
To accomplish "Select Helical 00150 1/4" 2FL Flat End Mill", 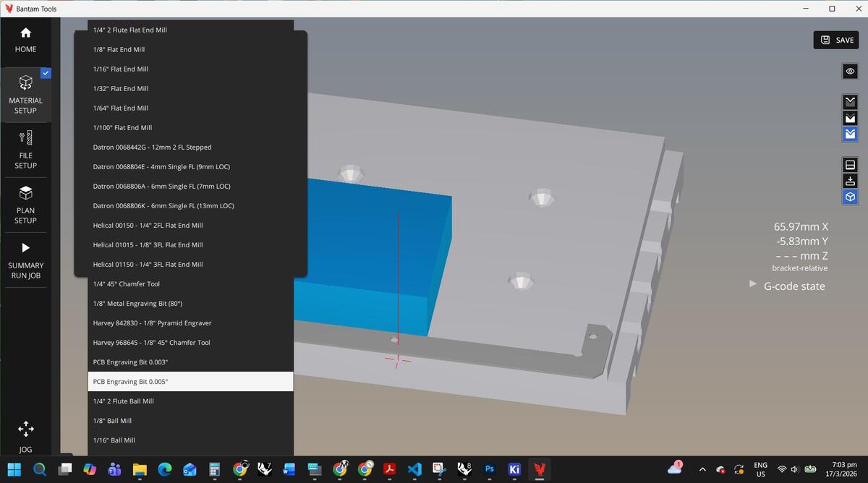I will [191, 225].
